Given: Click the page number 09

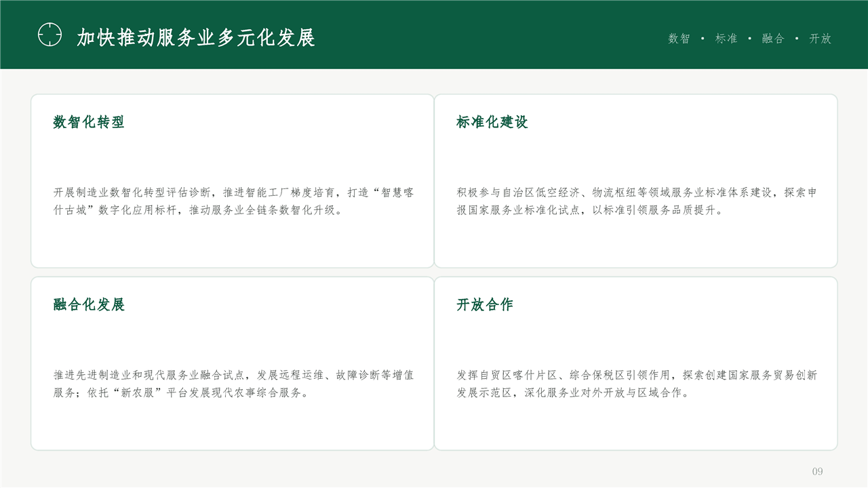Looking at the screenshot, I should [x=817, y=471].
